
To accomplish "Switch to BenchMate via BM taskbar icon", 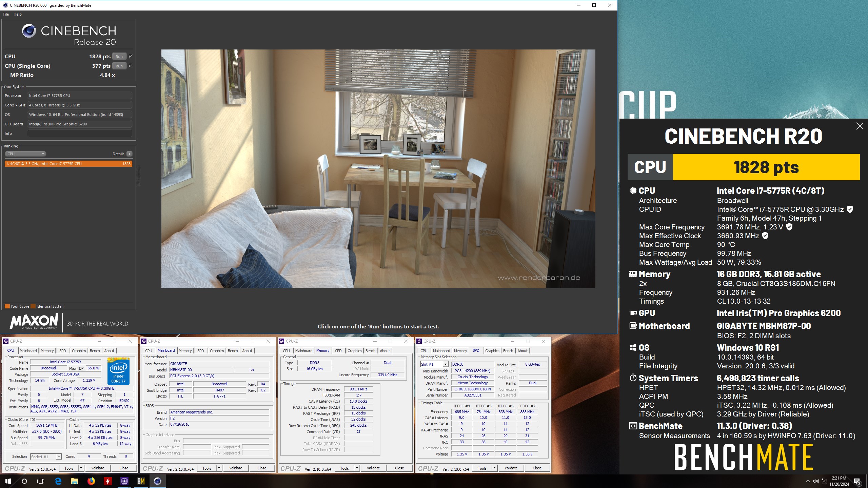I will [141, 481].
